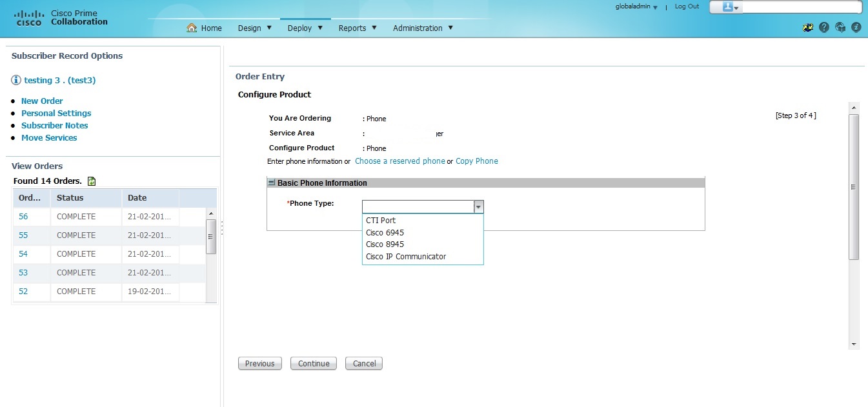Click the Phone Type combo box field

(418, 206)
